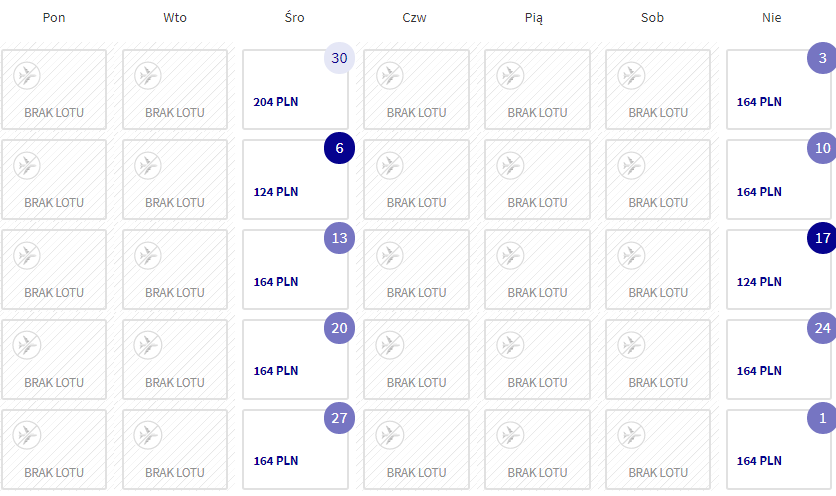836x496 pixels.
Task: Select the 164 PLN price on Wednesday 13
Action: tap(276, 282)
